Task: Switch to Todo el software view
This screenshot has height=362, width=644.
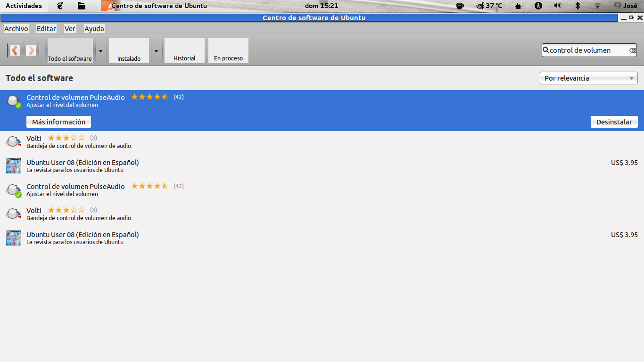Action: 70,50
